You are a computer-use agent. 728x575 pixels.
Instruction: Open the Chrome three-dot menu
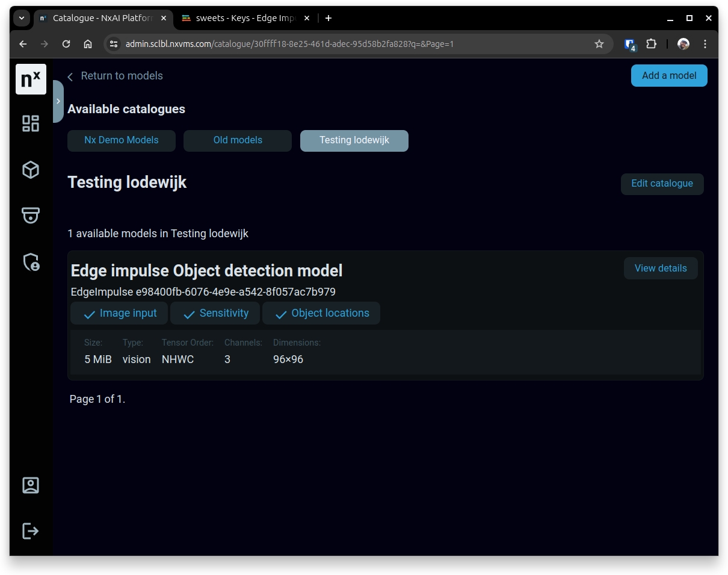[705, 44]
